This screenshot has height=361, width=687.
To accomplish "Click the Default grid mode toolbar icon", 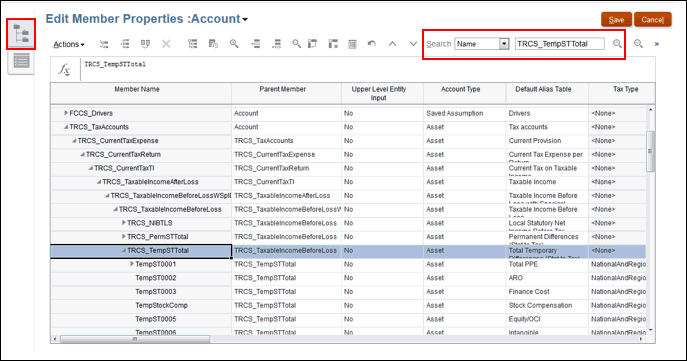I will [x=352, y=44].
